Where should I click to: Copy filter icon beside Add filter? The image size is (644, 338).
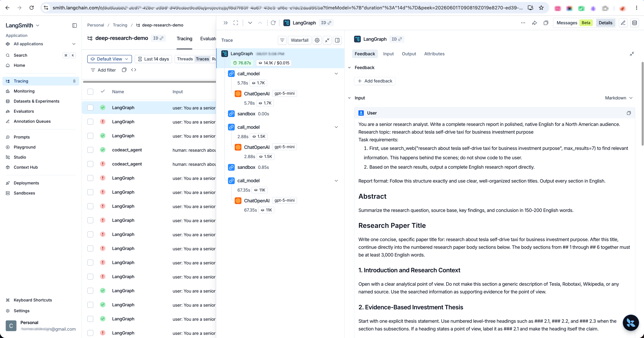(x=124, y=70)
